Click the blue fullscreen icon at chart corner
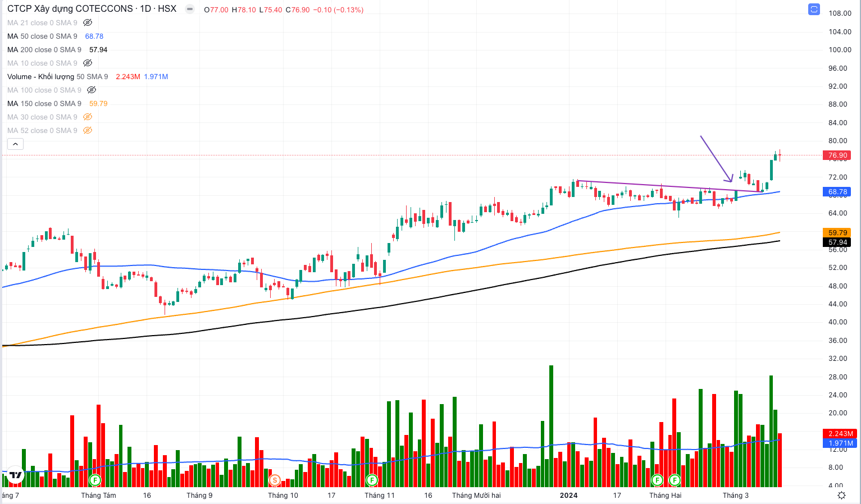Screen dimensions: 861x504 pyautogui.click(x=814, y=10)
